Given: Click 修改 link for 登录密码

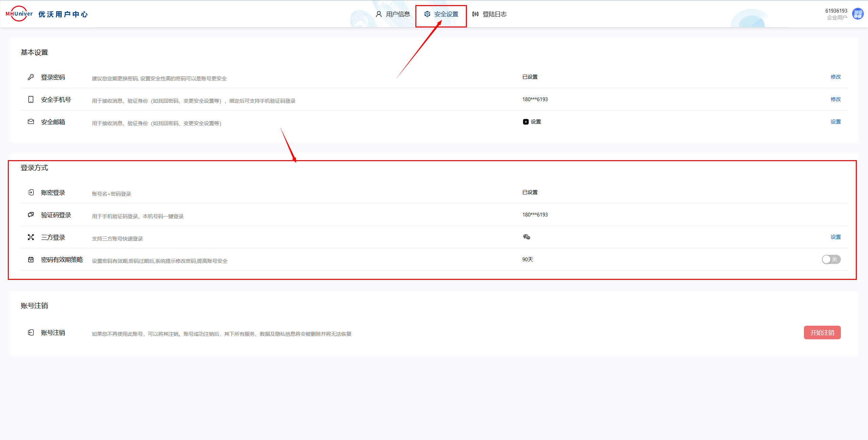Looking at the screenshot, I should tap(835, 77).
